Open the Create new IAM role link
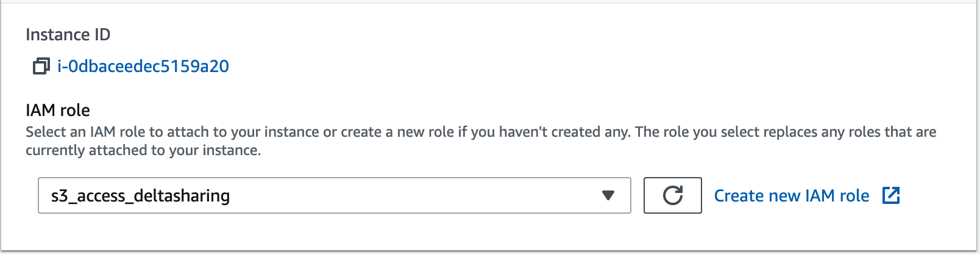This screenshot has height=254, width=980. tap(791, 195)
